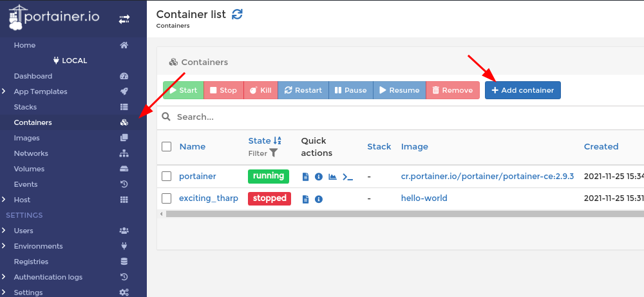Click the Add container button
This screenshot has width=644, height=297.
coord(523,90)
